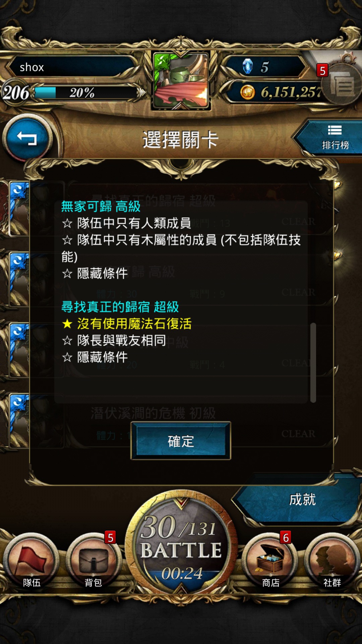Image resolution: width=362 pixels, height=644 pixels.
Task: Open the 背包 backpack icon
Action: click(x=93, y=561)
